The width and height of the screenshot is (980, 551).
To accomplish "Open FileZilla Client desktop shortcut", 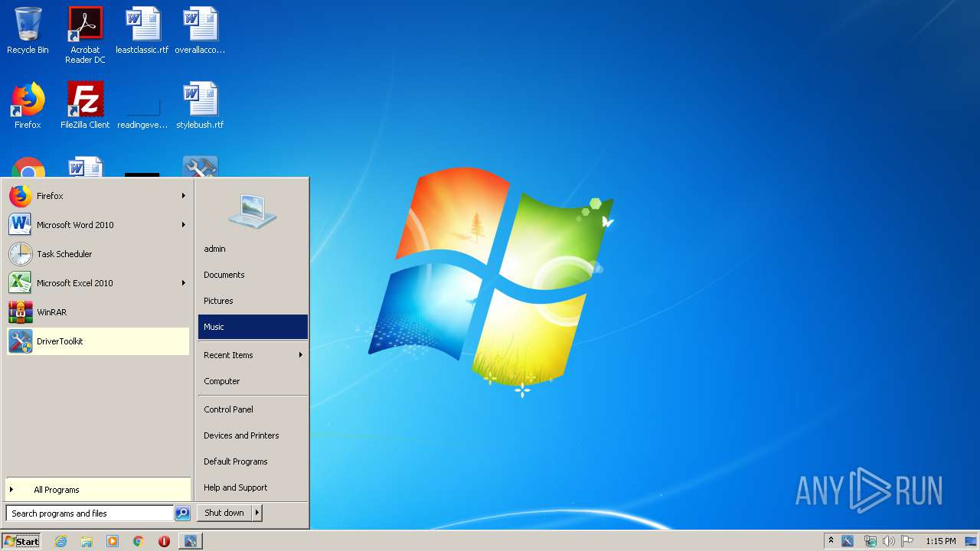I will click(85, 106).
